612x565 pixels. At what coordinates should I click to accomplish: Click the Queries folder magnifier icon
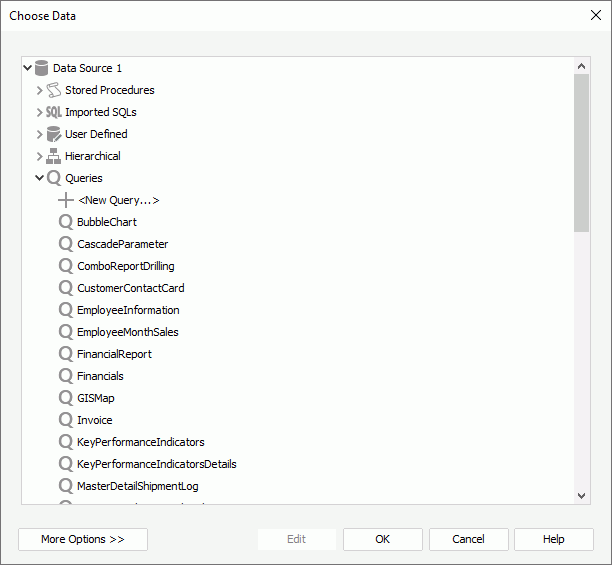(54, 178)
